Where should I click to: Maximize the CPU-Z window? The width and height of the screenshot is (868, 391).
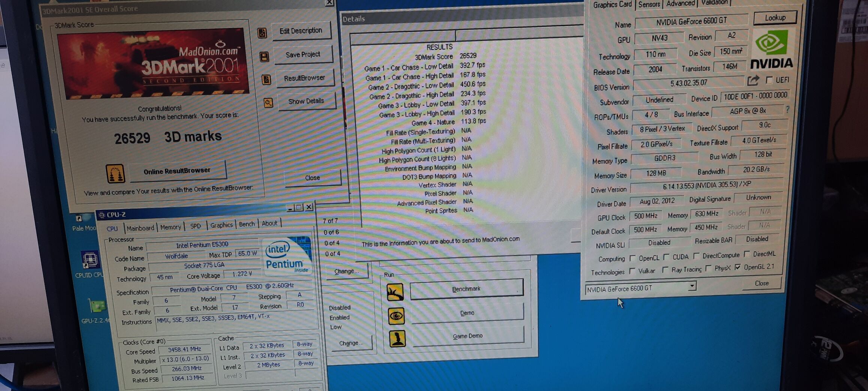(299, 208)
